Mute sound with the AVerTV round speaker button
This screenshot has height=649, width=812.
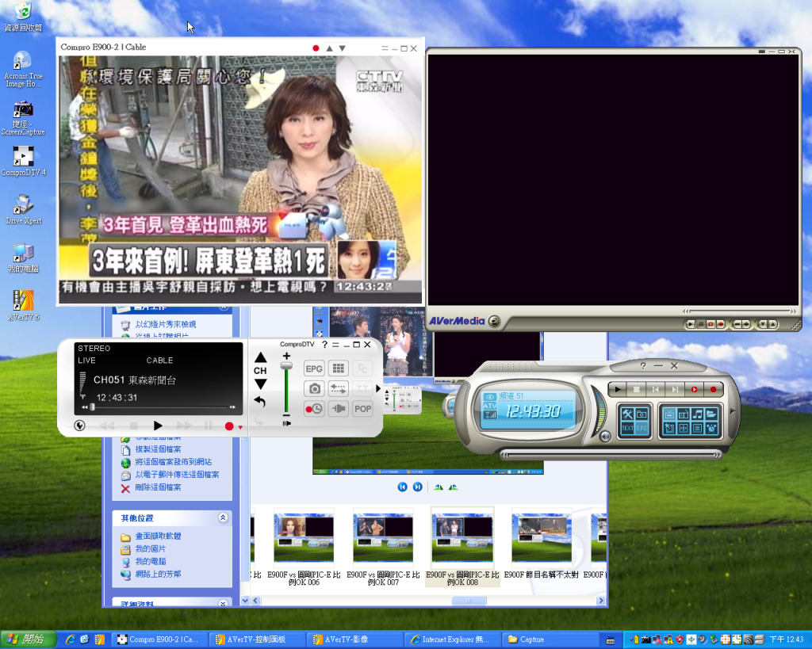[605, 437]
